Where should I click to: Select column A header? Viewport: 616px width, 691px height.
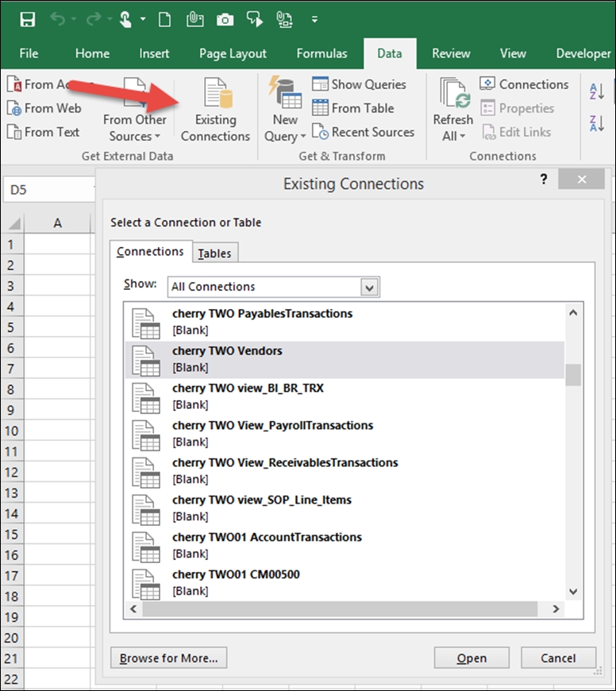click(x=57, y=223)
